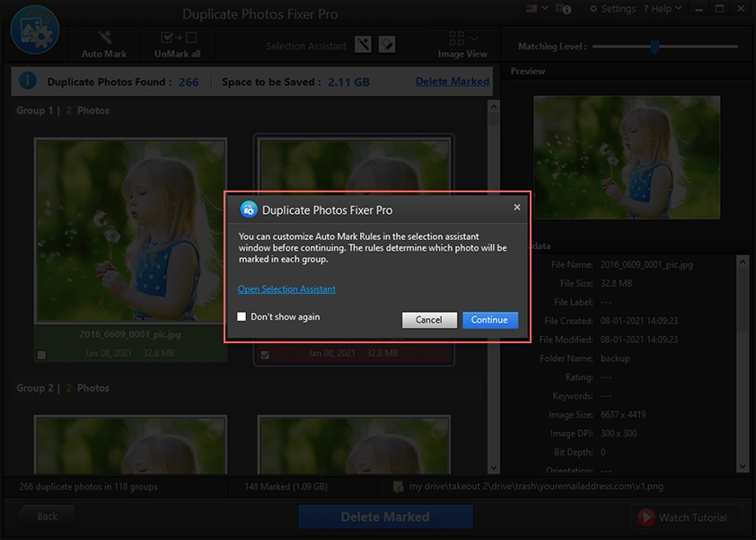Click the Space to be Saved 2.11 GB value
This screenshot has width=756, height=540.
tap(348, 82)
